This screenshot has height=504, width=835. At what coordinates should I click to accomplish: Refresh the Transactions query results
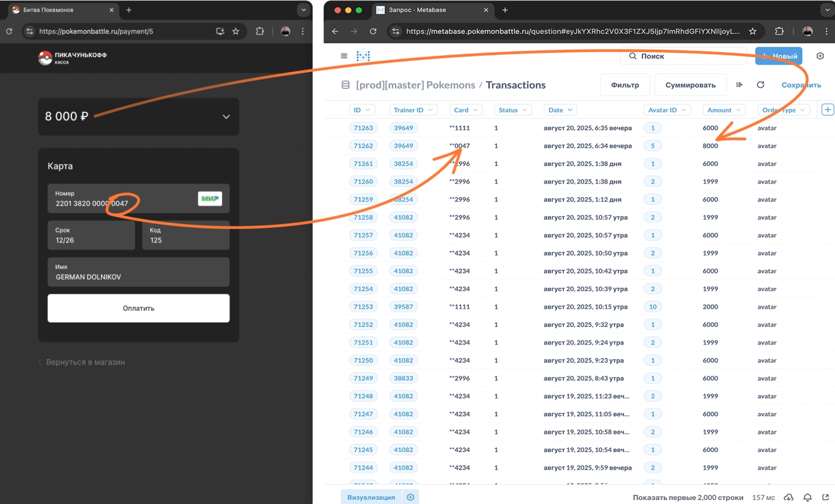tap(760, 85)
